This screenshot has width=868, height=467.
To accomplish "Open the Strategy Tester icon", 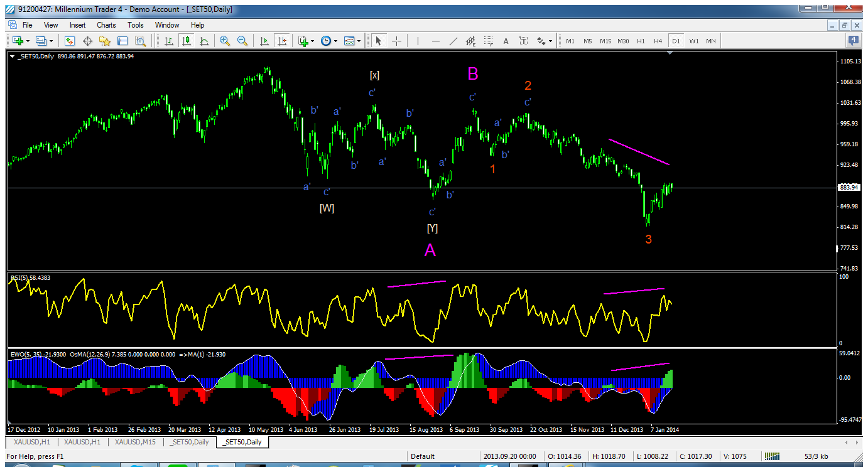I will (x=140, y=41).
